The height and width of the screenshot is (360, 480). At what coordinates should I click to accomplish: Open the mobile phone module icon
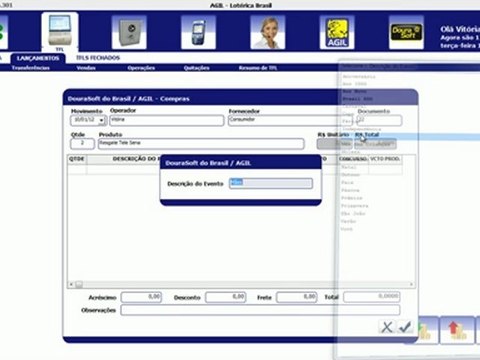[198, 32]
